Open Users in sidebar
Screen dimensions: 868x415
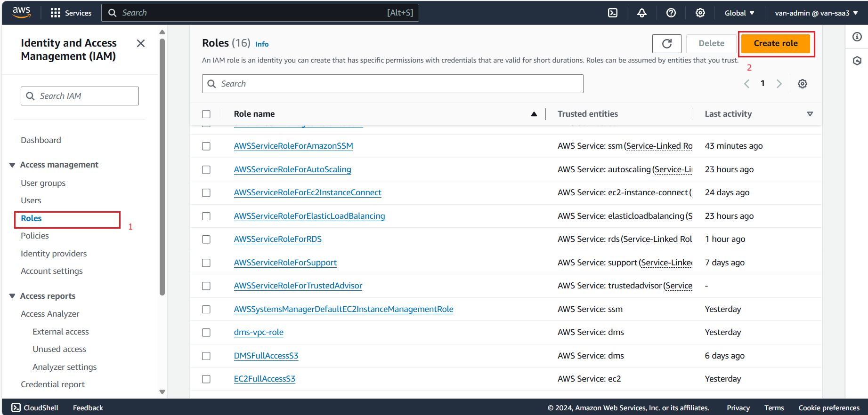pos(31,200)
